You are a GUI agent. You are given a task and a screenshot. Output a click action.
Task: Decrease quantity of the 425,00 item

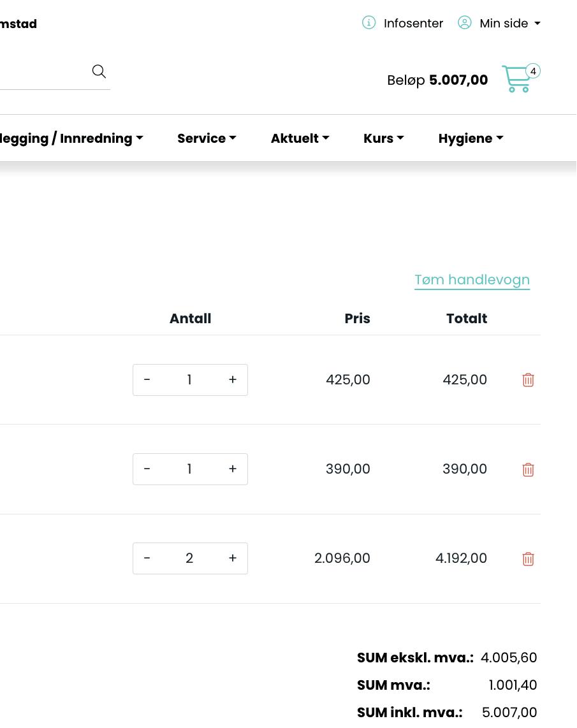(x=147, y=380)
